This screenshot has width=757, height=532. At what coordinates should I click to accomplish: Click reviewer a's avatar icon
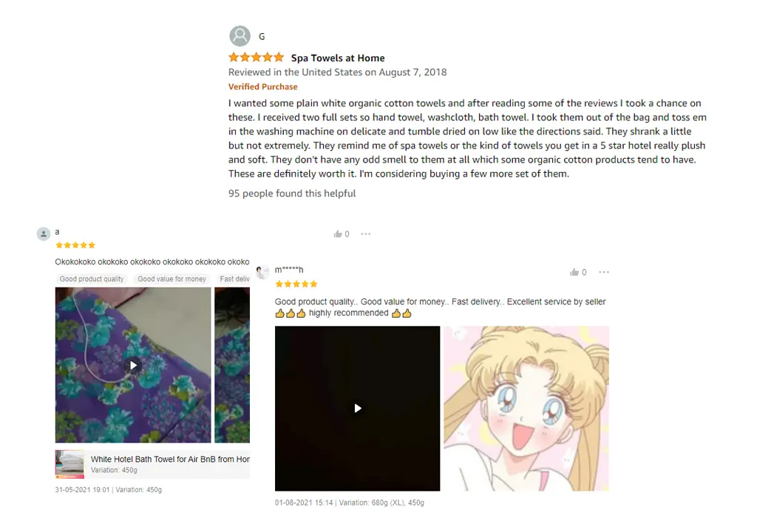(44, 234)
